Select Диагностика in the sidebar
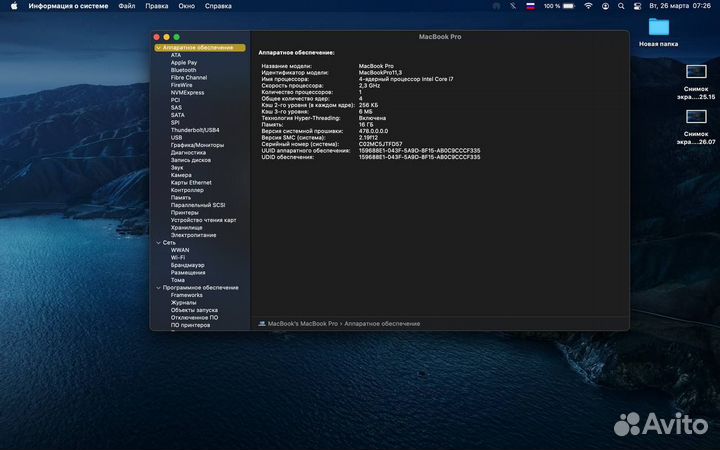Viewport: 720px width, 450px height. click(188, 152)
